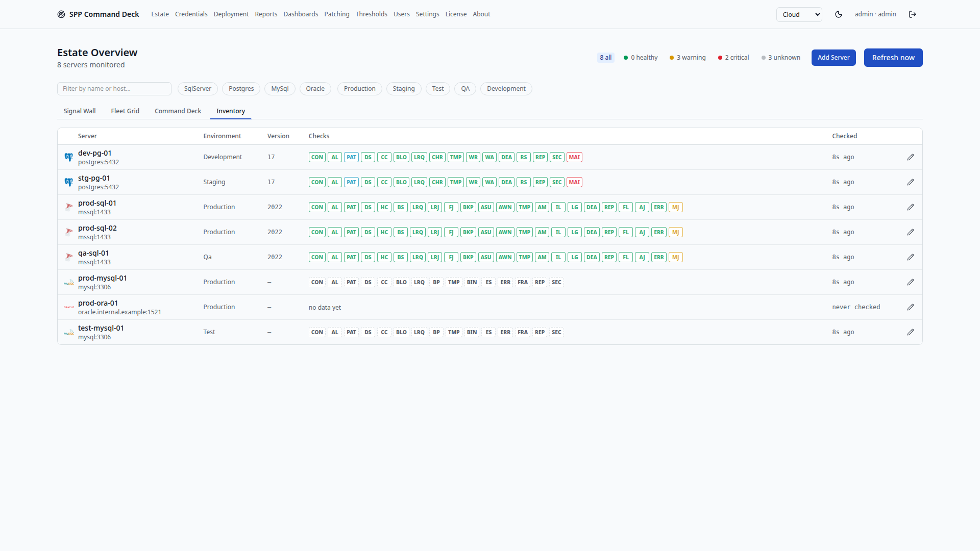980x551 pixels.
Task: Click Oracle icon for prod-ora-01
Action: pos(69,307)
